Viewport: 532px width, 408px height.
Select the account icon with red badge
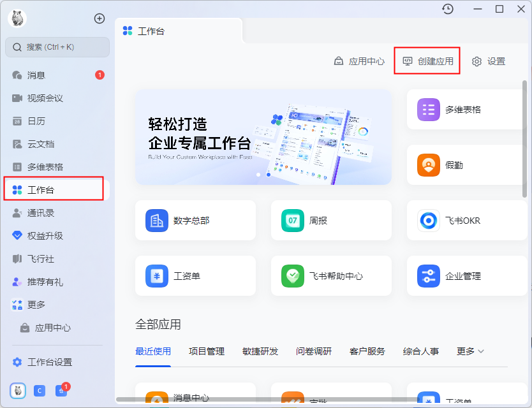pos(61,391)
